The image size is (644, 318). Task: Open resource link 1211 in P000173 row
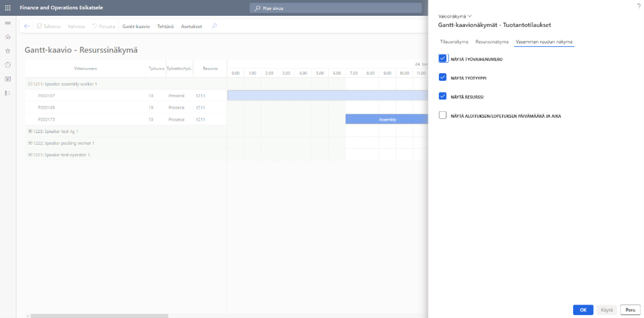(x=200, y=119)
